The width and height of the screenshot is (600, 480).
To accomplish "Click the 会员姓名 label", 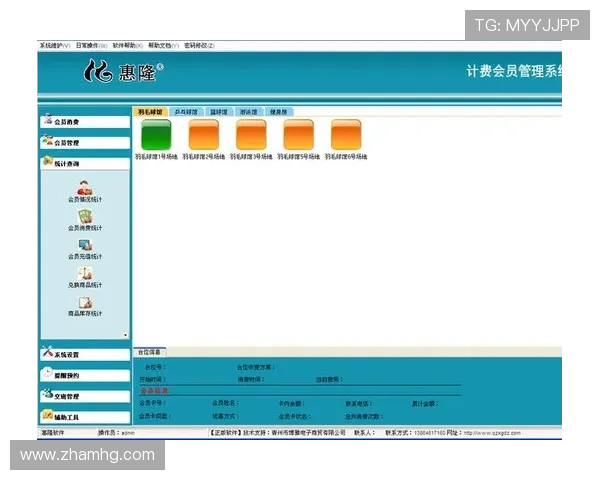I will pyautogui.click(x=226, y=403).
